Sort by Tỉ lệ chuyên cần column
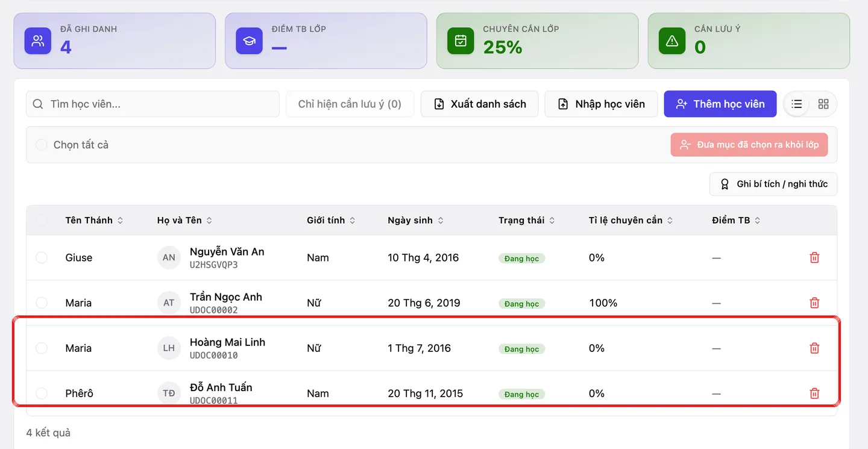The width and height of the screenshot is (868, 449). (631, 220)
